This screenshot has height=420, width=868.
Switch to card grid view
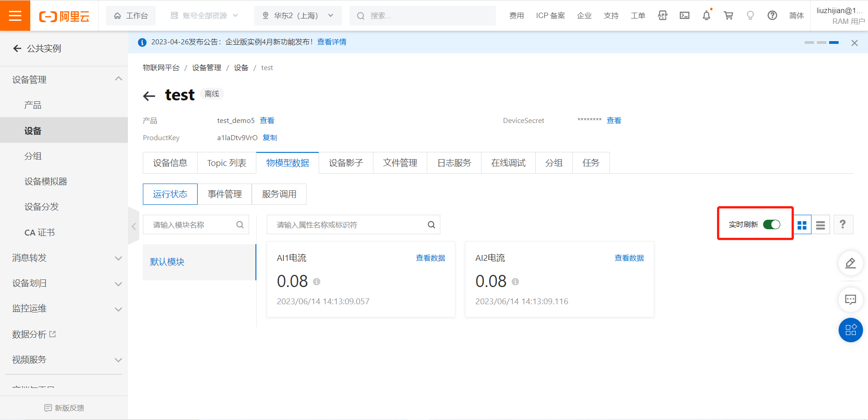pos(802,225)
